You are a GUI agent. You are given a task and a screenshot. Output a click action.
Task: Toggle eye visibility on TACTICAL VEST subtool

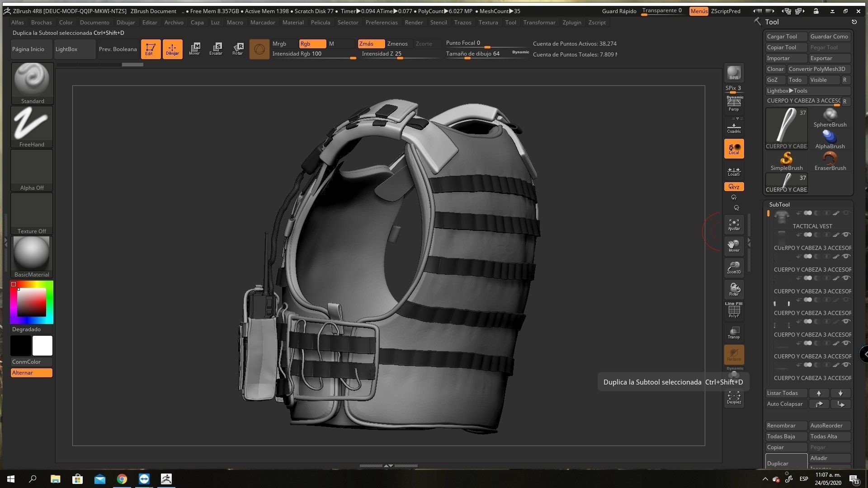[x=846, y=213]
